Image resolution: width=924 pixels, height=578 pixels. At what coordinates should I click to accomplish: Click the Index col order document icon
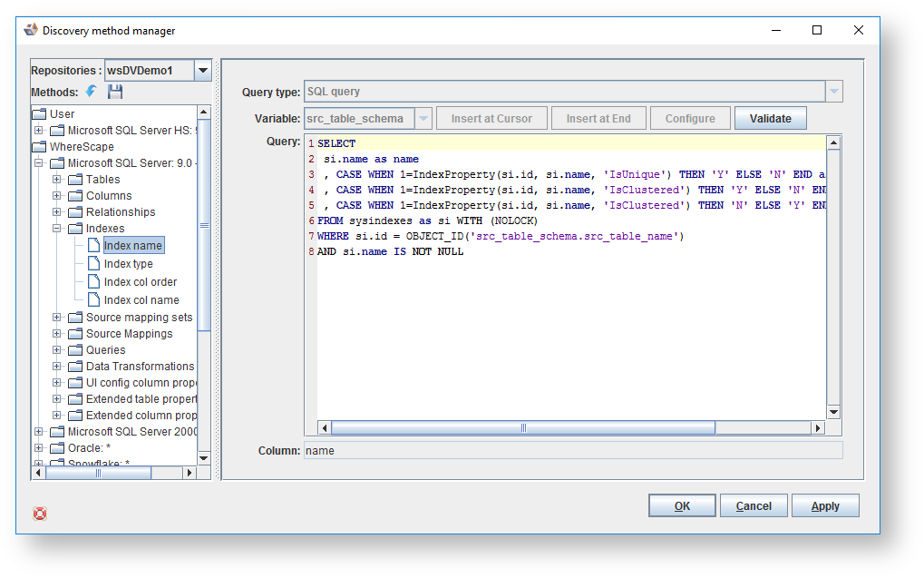93,281
